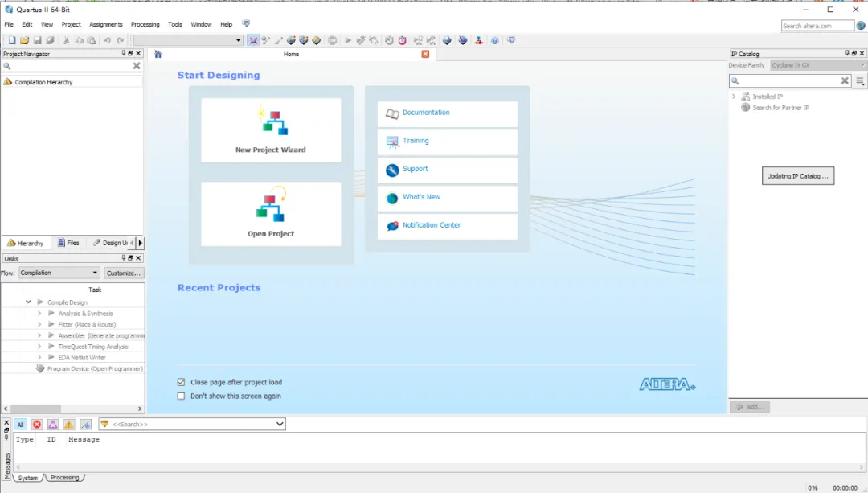Click Search for Partner IP
The image size is (868, 493).
pos(780,108)
